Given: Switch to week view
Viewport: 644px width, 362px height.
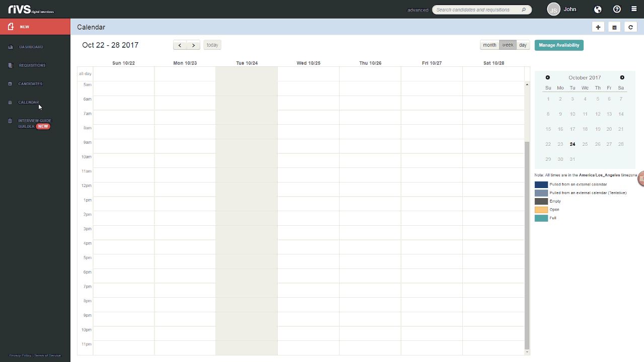Looking at the screenshot, I should tap(508, 45).
